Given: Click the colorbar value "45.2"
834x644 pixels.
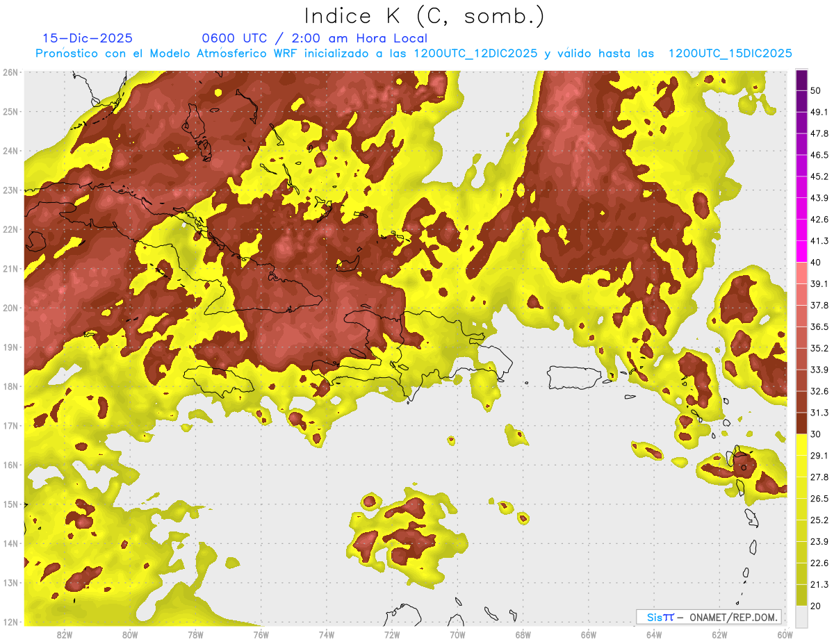Looking at the screenshot, I should (x=819, y=176).
